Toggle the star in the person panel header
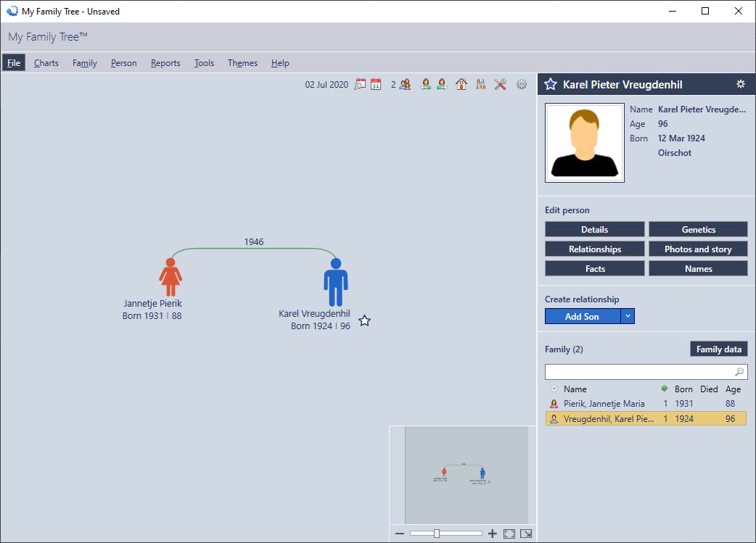This screenshot has height=543, width=756. pos(551,84)
